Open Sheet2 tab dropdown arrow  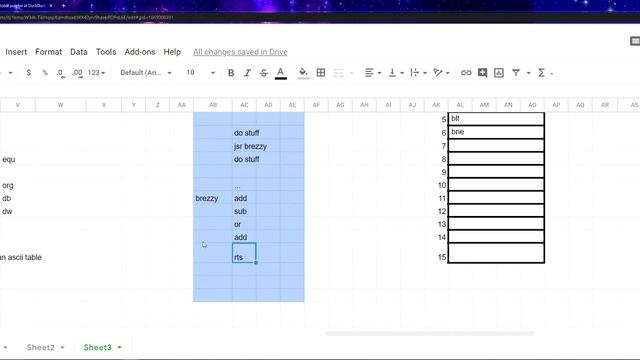click(62, 348)
